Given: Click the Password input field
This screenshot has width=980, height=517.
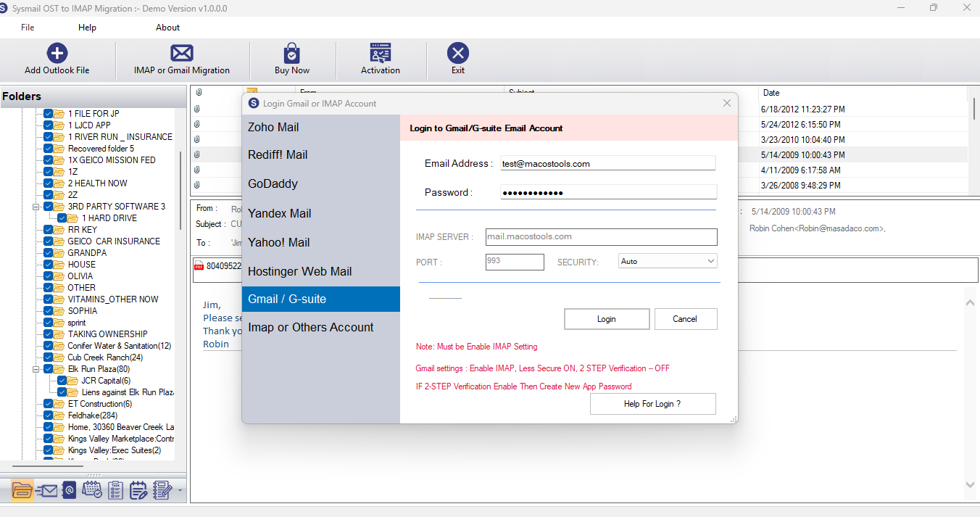Looking at the screenshot, I should point(608,192).
